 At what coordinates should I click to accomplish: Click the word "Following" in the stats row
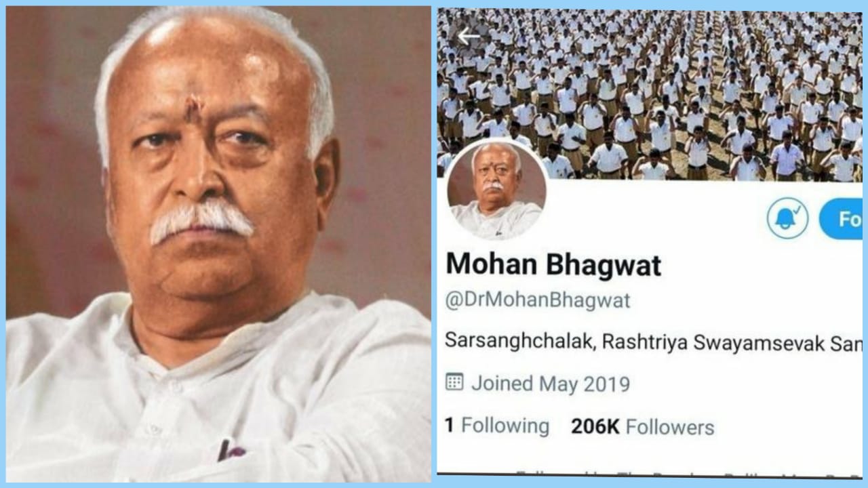(x=505, y=426)
